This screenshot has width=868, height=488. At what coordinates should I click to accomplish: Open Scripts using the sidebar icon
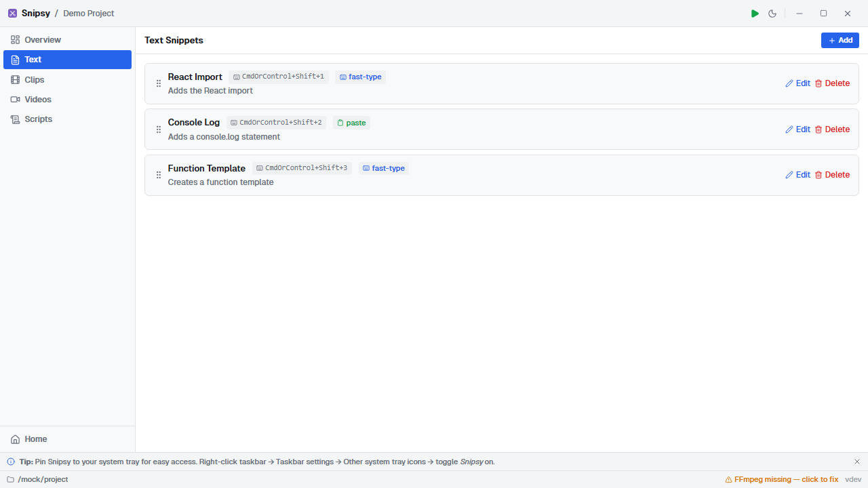click(x=15, y=119)
